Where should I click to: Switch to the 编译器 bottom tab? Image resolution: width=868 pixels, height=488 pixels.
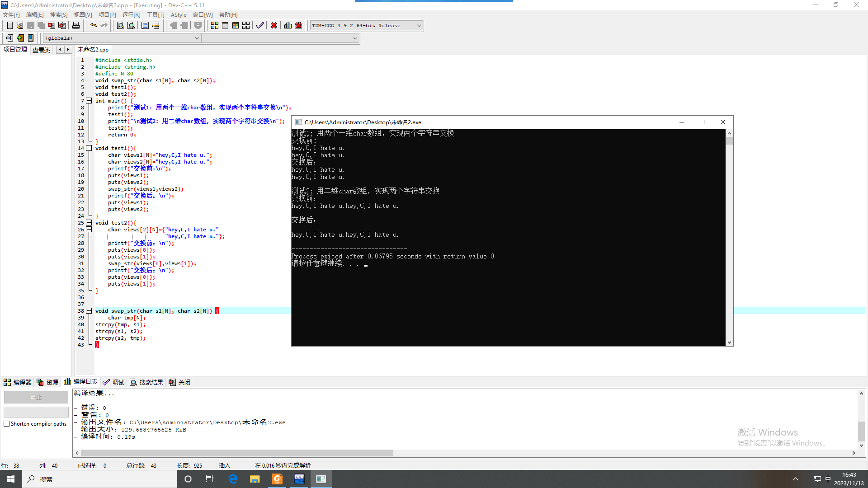(x=18, y=382)
